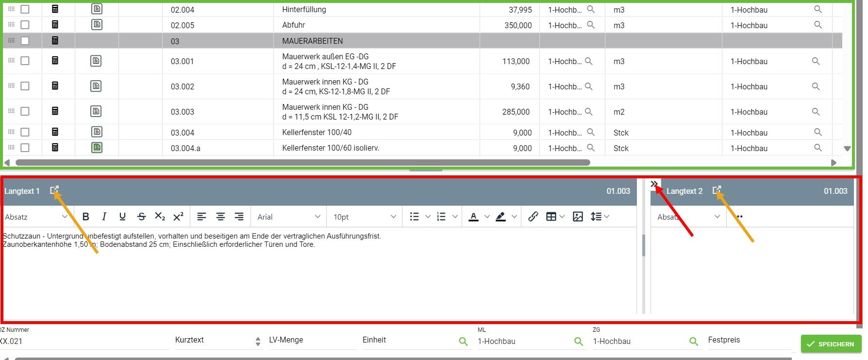The height and width of the screenshot is (360, 868).
Task: Toggle bold formatting in Langtext 1 editor
Action: pos(86,217)
